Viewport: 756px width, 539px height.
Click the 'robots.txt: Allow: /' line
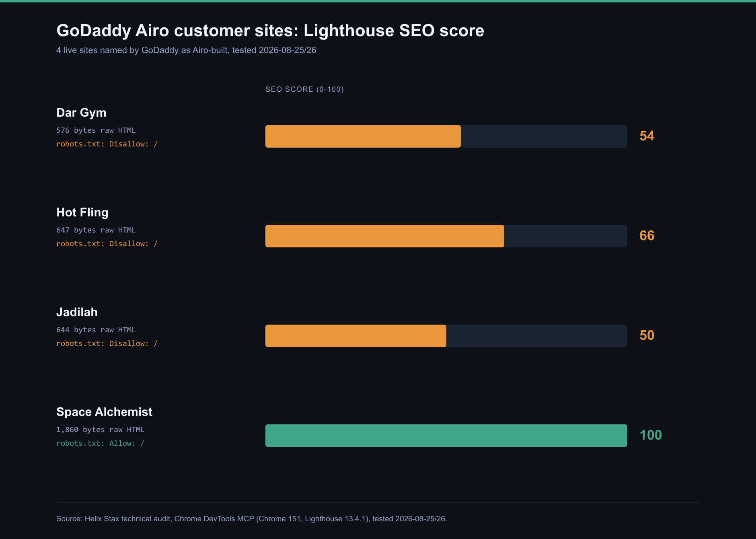101,443
